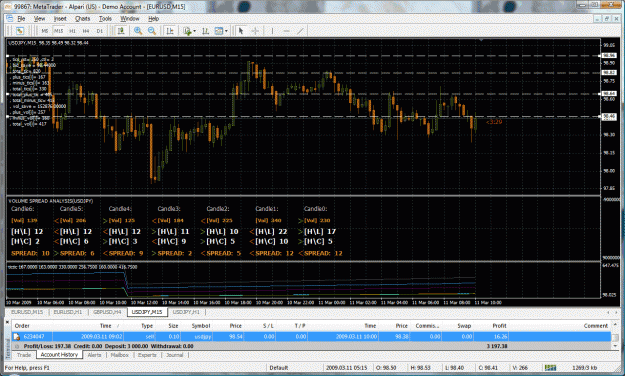Open the Insert menu
This screenshot has width=625, height=376.
pyautogui.click(x=60, y=18)
